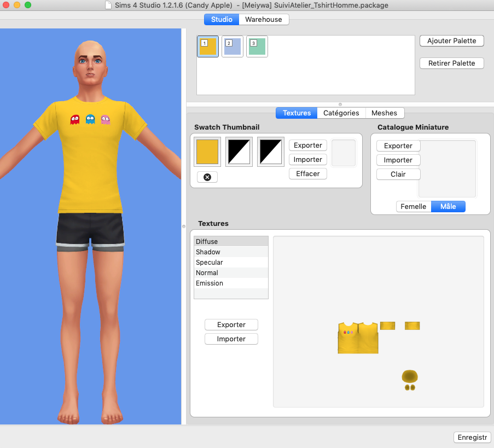
Task: Select yellow palette swatch number 1
Action: pos(208,46)
